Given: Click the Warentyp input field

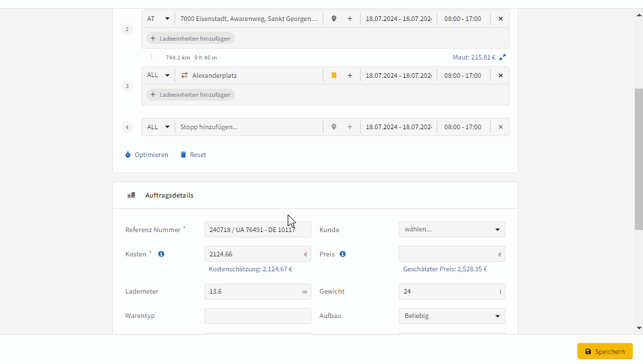Looking at the screenshot, I should coord(257,316).
